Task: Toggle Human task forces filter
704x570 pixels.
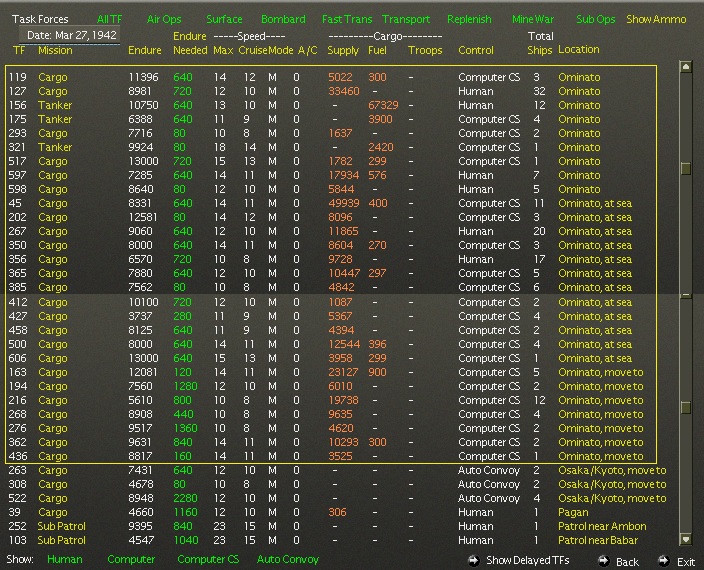Action: pos(65,559)
